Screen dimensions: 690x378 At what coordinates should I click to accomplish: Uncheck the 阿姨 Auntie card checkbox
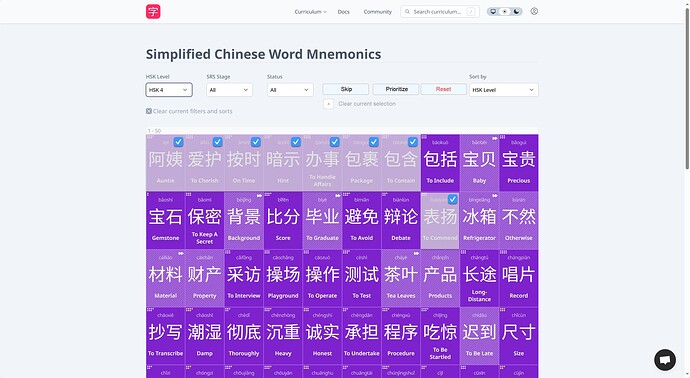(x=178, y=142)
